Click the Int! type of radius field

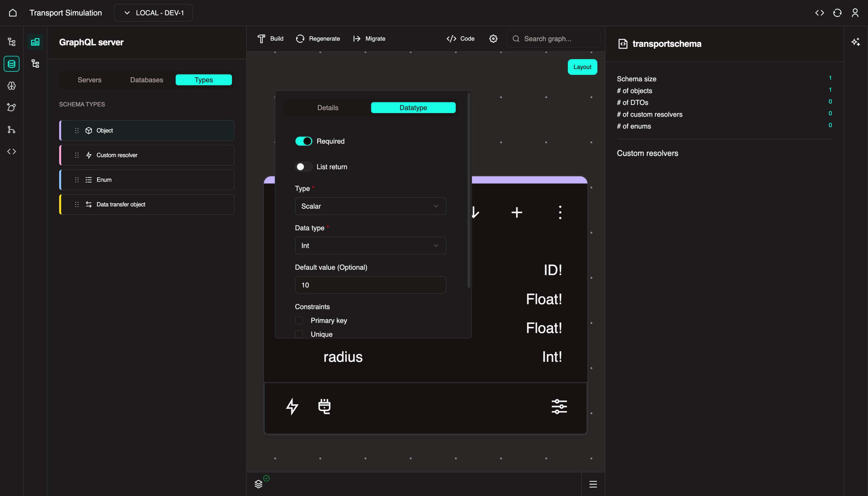click(x=552, y=357)
